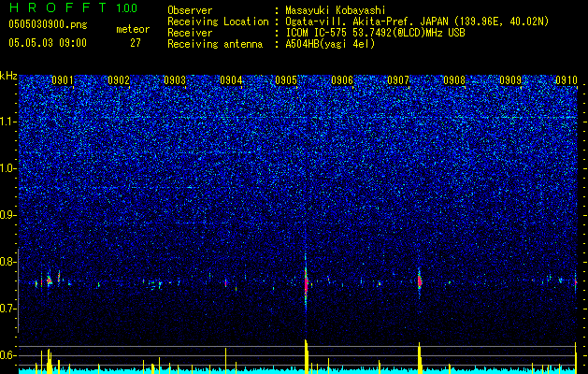
Task: Click the strong meteor echo just after 0905
Action: 306,283
